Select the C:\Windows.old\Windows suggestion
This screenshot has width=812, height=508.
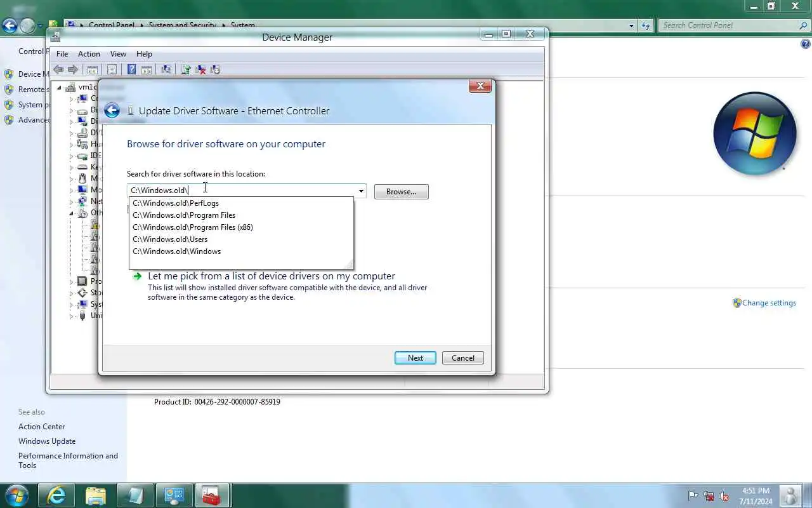[x=241, y=251]
